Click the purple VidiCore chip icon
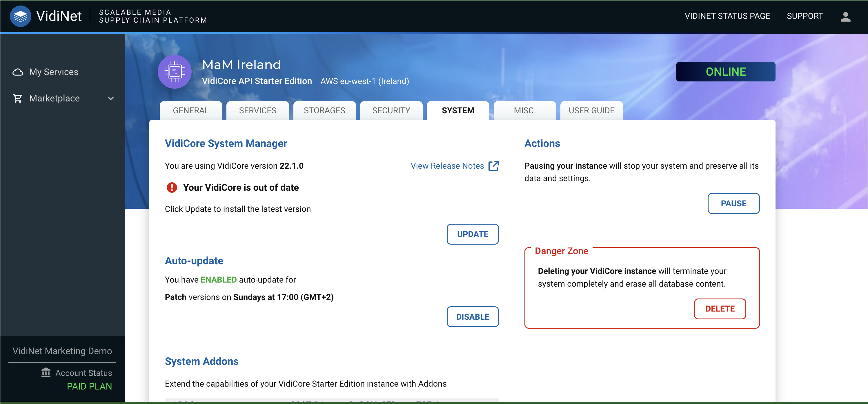 (x=175, y=72)
